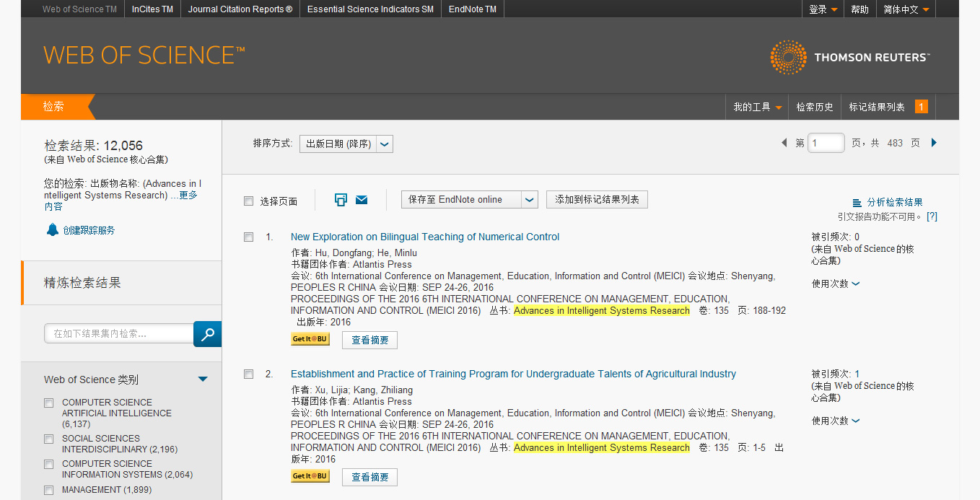
Task: Open the login dropdown menu
Action: point(823,9)
